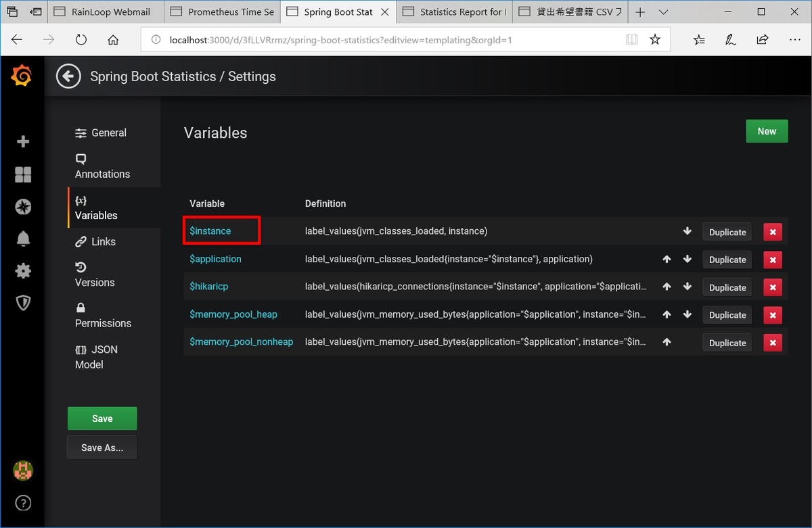This screenshot has width=812, height=528.
Task: Open JSON Model settings section
Action: 96,356
